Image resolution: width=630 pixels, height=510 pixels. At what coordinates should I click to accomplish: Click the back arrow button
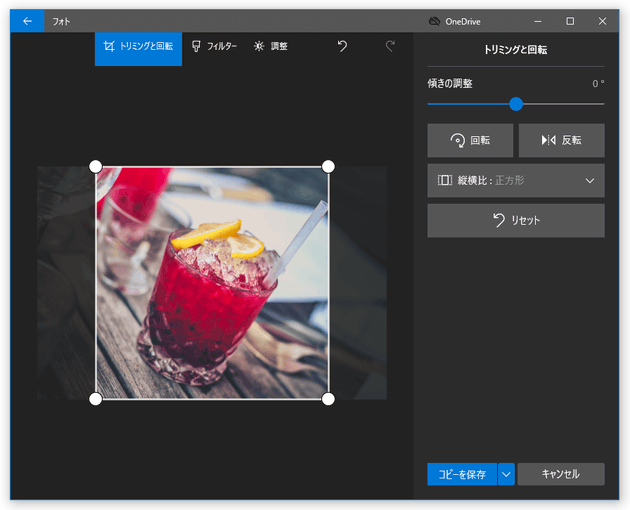click(27, 21)
